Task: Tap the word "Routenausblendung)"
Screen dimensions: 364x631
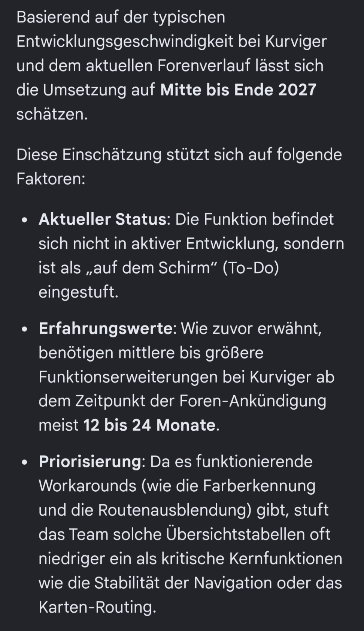Action: [x=175, y=510]
